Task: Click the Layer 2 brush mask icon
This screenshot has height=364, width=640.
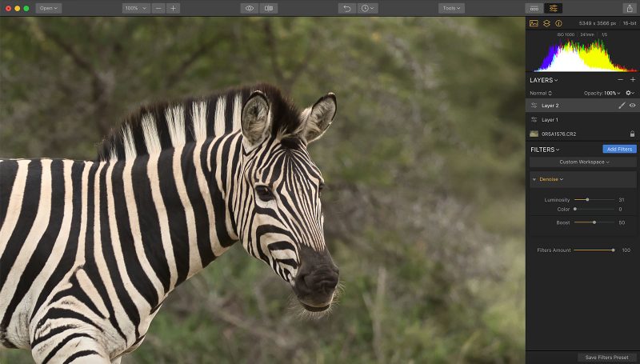Action: (x=622, y=106)
